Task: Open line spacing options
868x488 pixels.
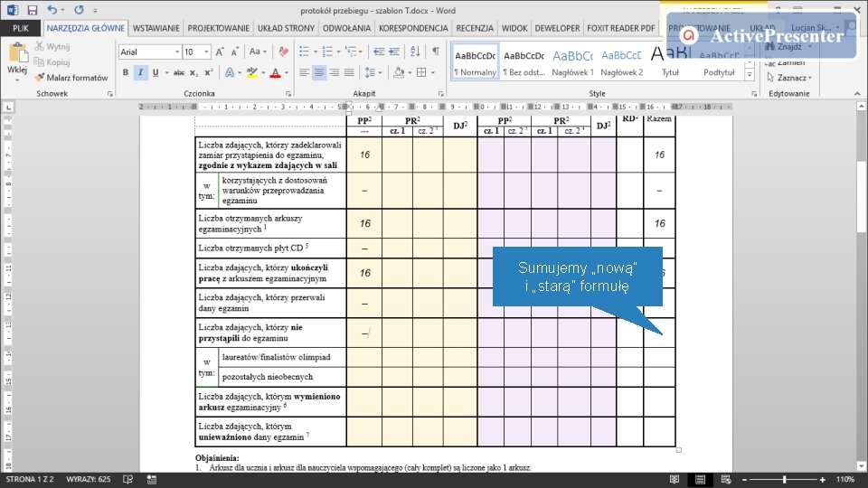Action: pyautogui.click(x=371, y=72)
